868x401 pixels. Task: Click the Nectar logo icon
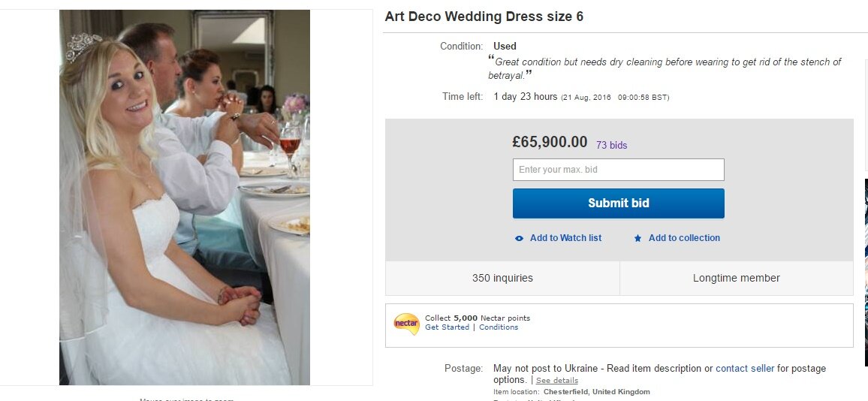click(x=406, y=324)
